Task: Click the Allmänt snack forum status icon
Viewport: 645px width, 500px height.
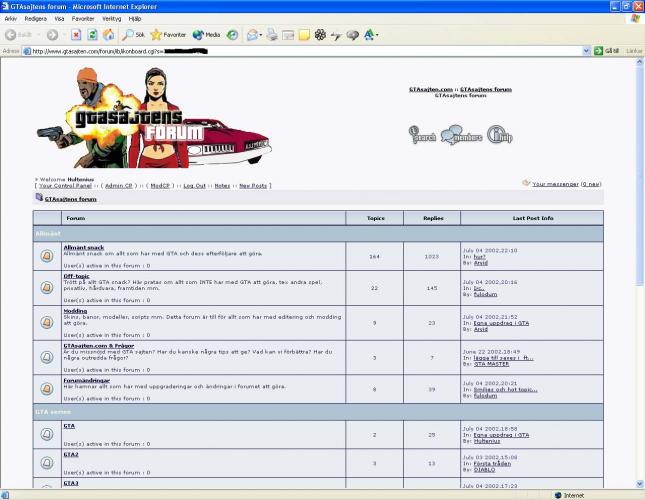Action: (46, 256)
